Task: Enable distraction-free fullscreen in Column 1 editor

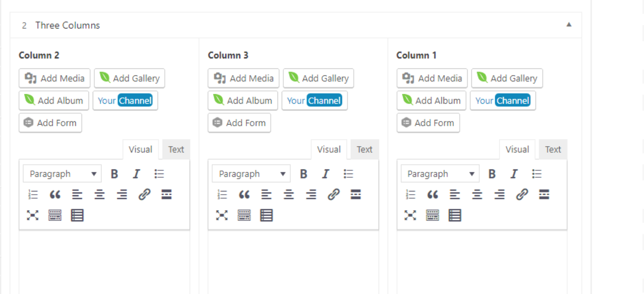Action: tap(410, 215)
